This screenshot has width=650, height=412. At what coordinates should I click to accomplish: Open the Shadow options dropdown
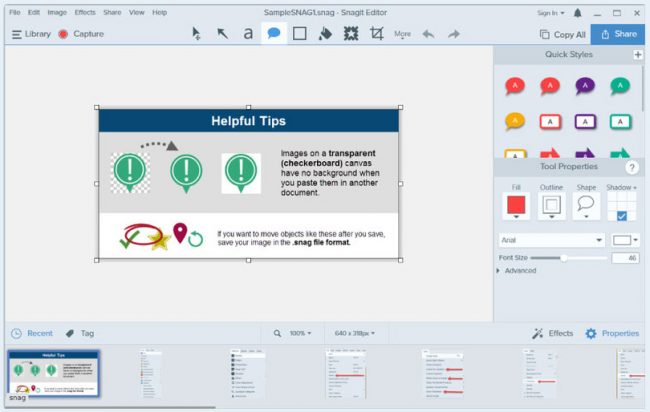coord(621,187)
